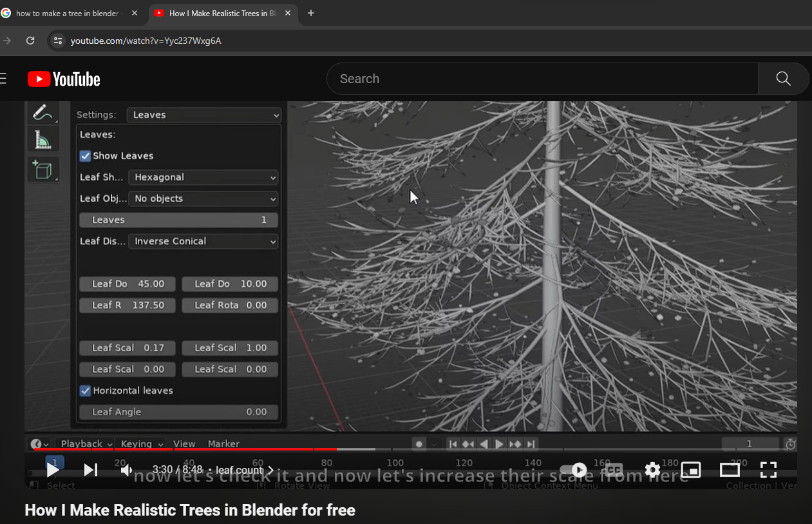Toggle YouTube autoplay switch

click(x=574, y=470)
